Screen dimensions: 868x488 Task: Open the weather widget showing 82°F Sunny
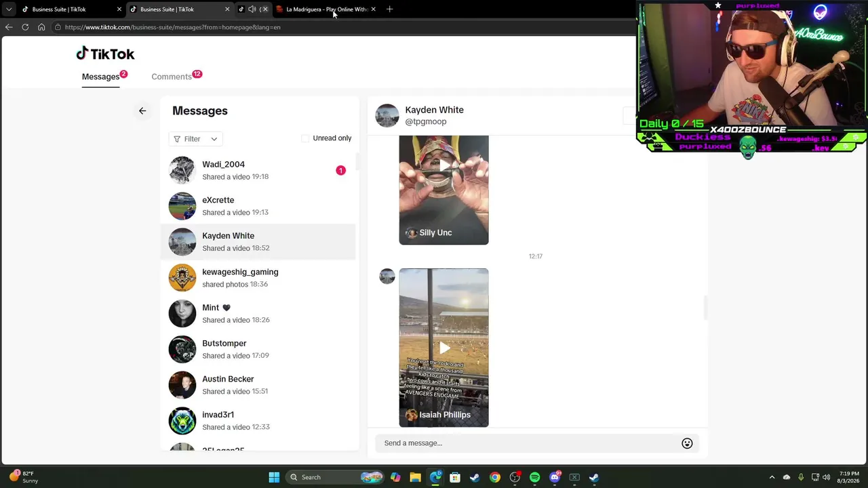click(x=24, y=477)
